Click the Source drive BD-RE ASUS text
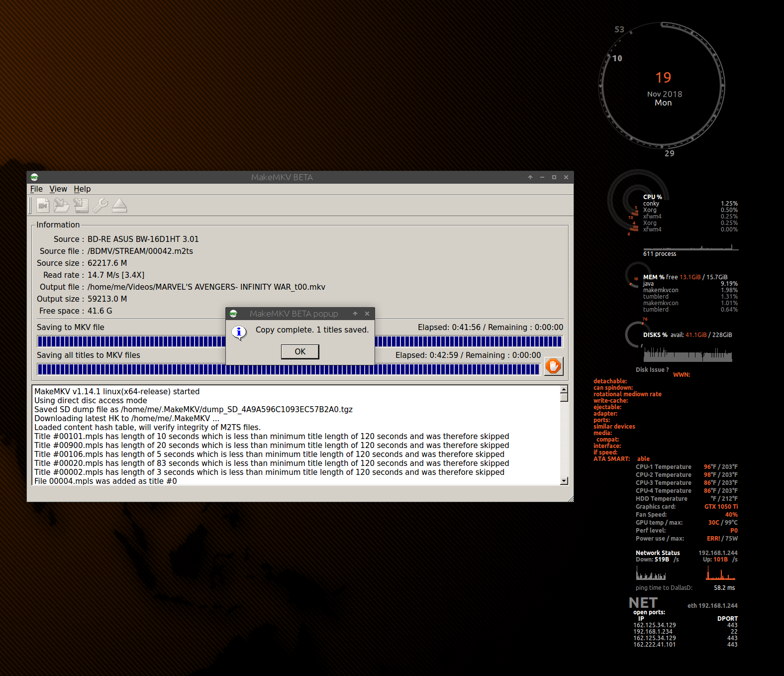The height and width of the screenshot is (676, 784). (x=143, y=239)
